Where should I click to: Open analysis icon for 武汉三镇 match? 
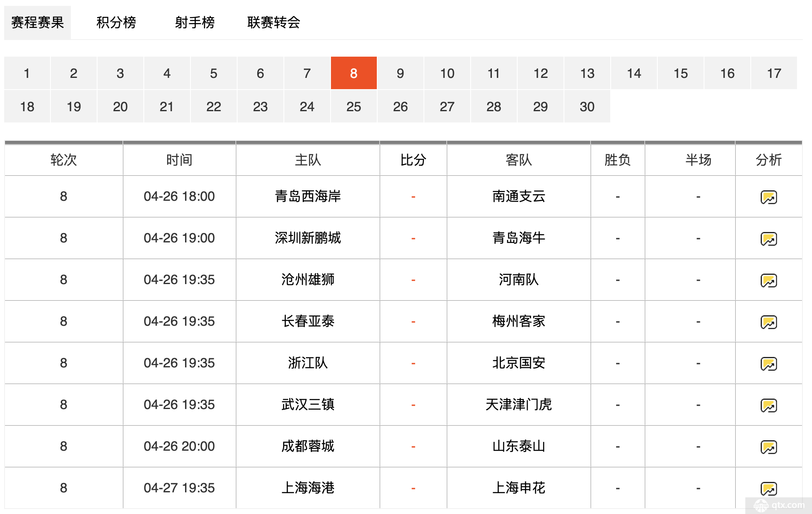768,405
